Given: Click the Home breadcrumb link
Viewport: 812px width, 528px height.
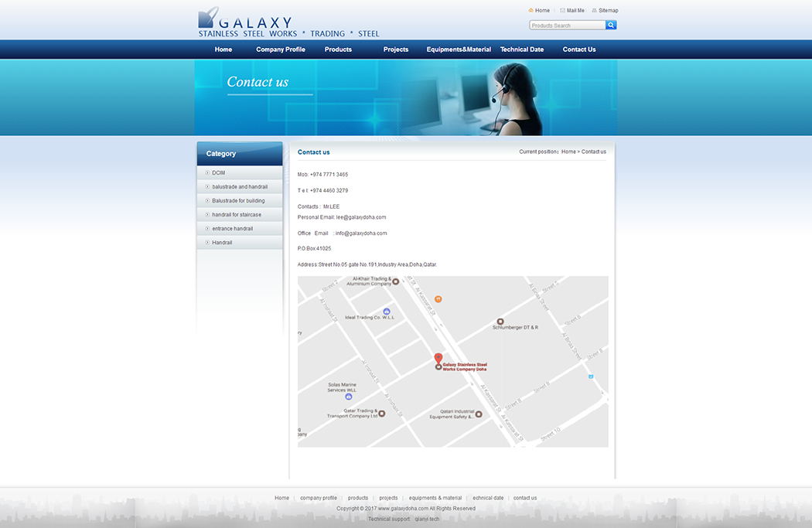Looking at the screenshot, I should (x=568, y=152).
